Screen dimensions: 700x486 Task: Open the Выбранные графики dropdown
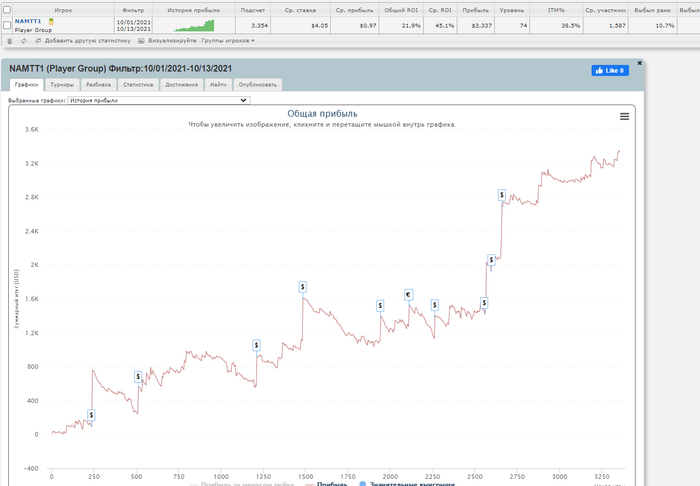click(x=158, y=100)
